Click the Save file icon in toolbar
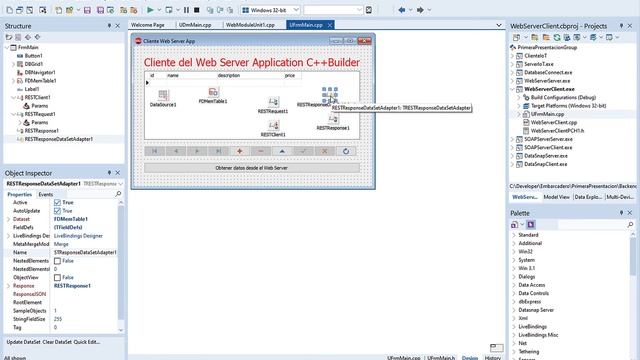The height and width of the screenshot is (360, 640). point(87,10)
